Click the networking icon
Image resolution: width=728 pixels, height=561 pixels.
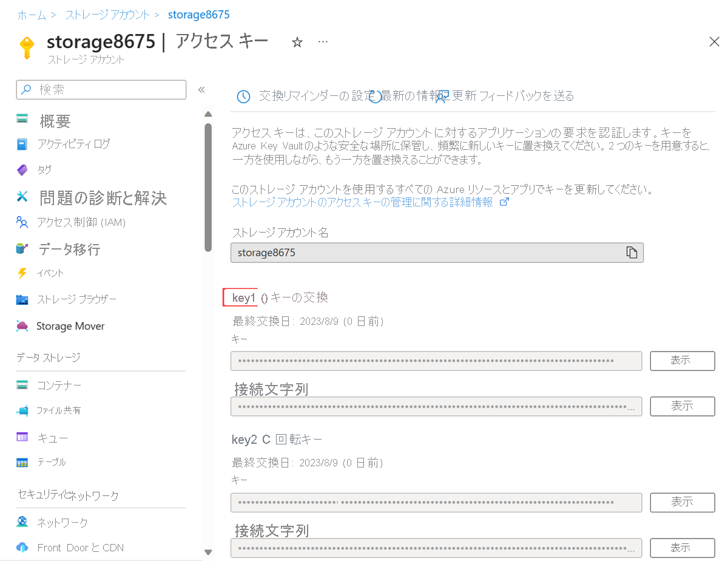coord(22,522)
